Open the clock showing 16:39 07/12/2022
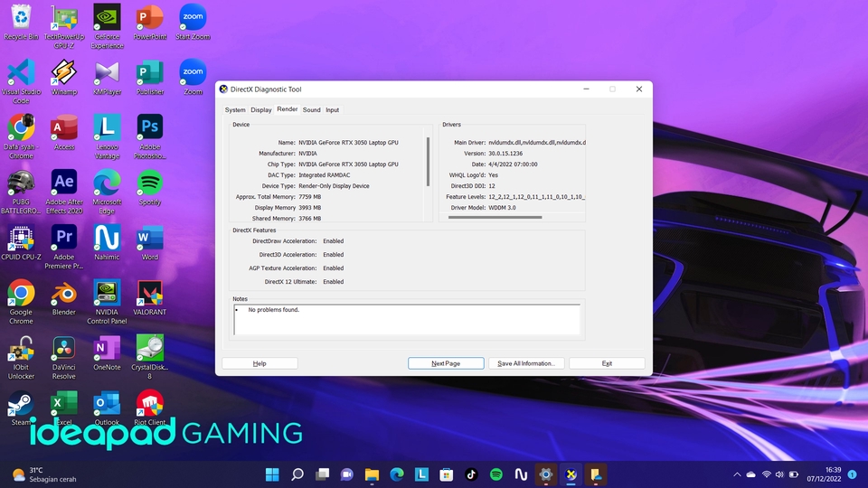 tap(825, 474)
